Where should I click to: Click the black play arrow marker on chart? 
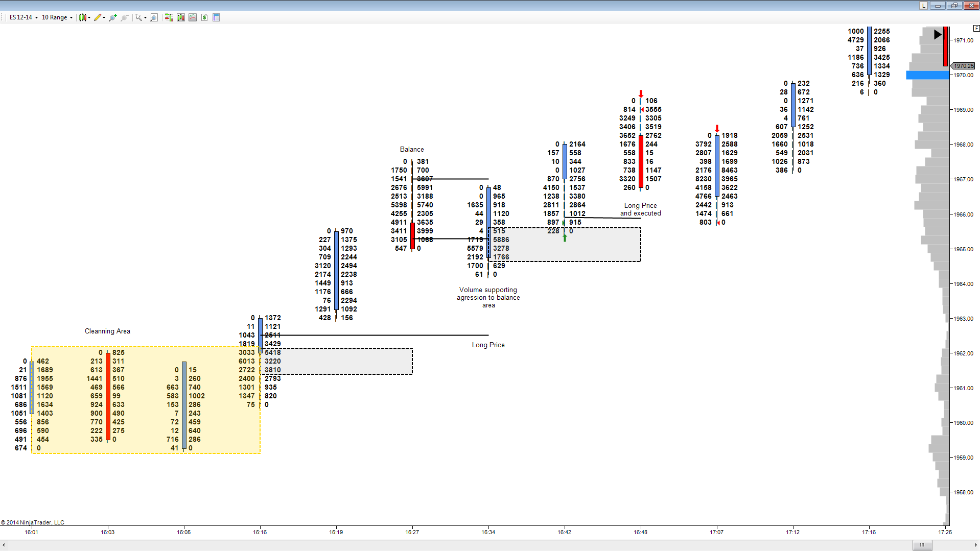[x=938, y=34]
